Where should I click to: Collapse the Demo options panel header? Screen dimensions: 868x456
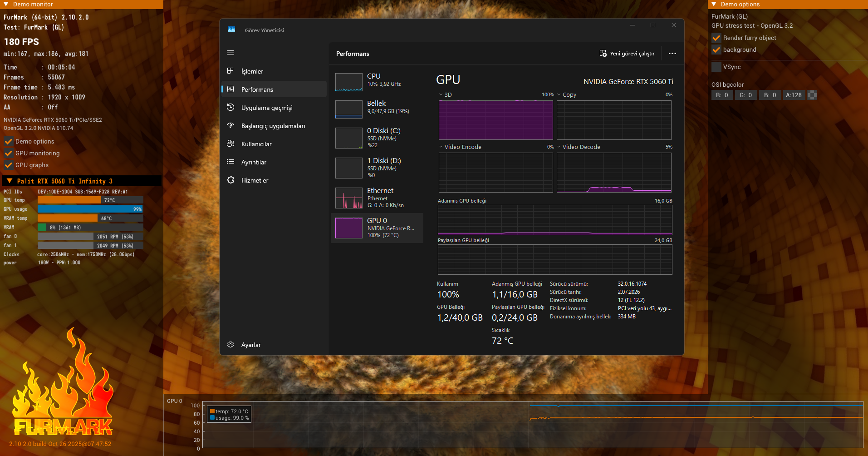(714, 4)
